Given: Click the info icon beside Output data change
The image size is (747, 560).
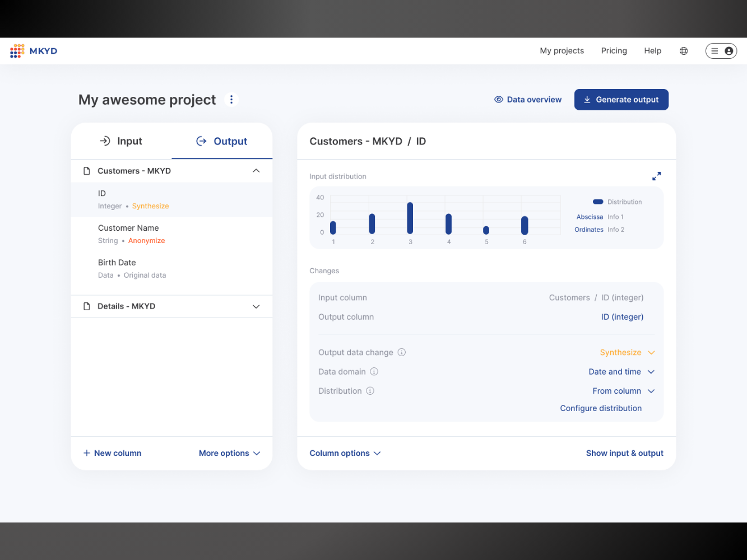Looking at the screenshot, I should point(401,352).
